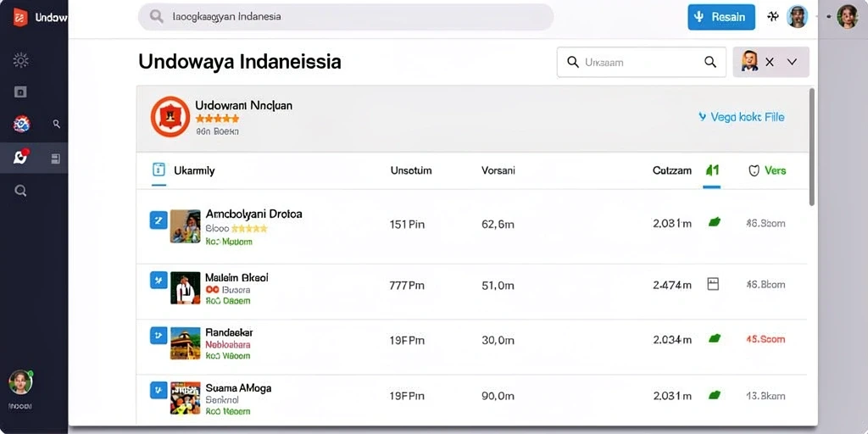Open the Suama AMoga title
The height and width of the screenshot is (434, 868).
click(x=238, y=388)
